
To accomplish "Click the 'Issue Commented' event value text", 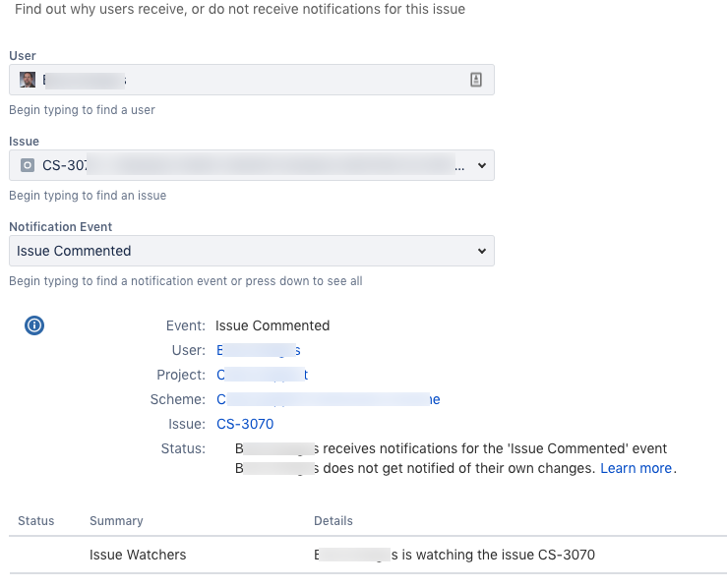I will [x=273, y=325].
